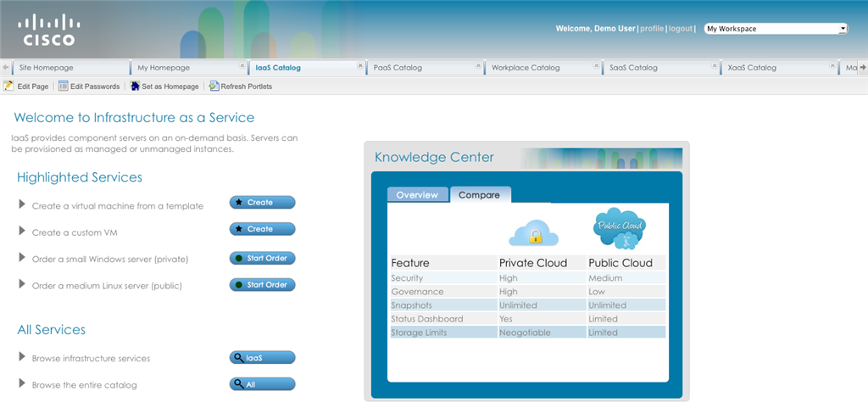This screenshot has height=408, width=868.
Task: Click the Security feature row label
Action: click(x=407, y=278)
